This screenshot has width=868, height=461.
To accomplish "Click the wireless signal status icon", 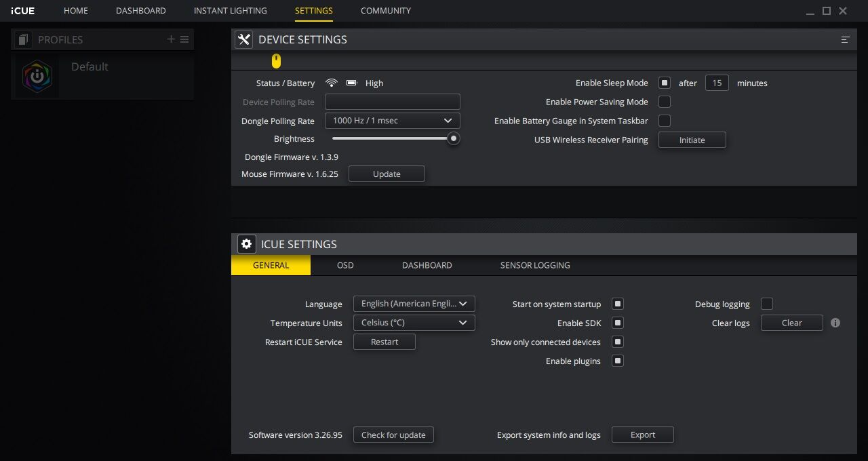I will click(x=332, y=83).
